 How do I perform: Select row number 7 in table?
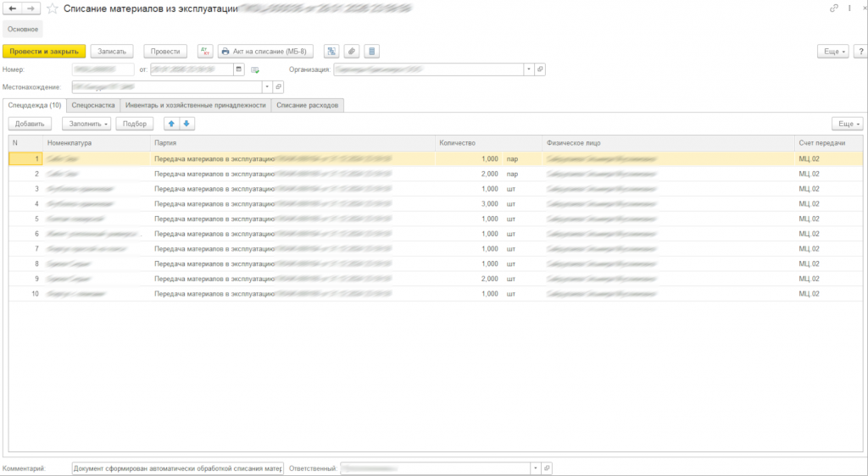coord(26,249)
